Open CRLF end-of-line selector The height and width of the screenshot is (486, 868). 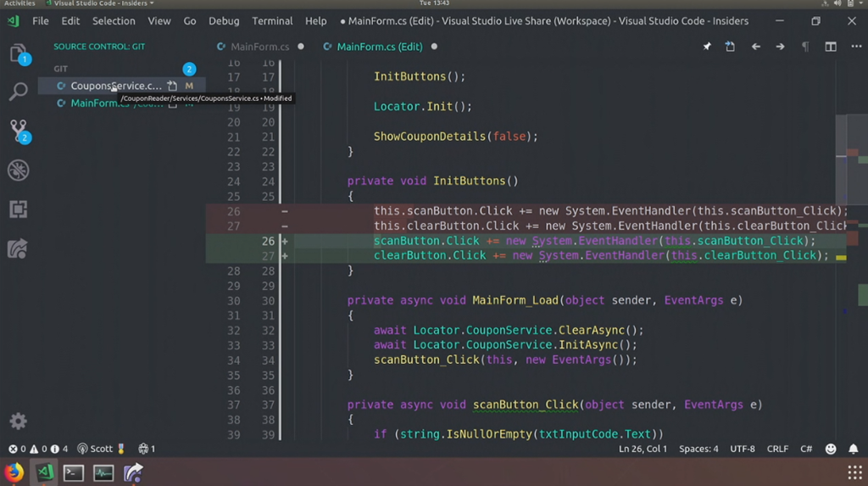[x=778, y=449]
